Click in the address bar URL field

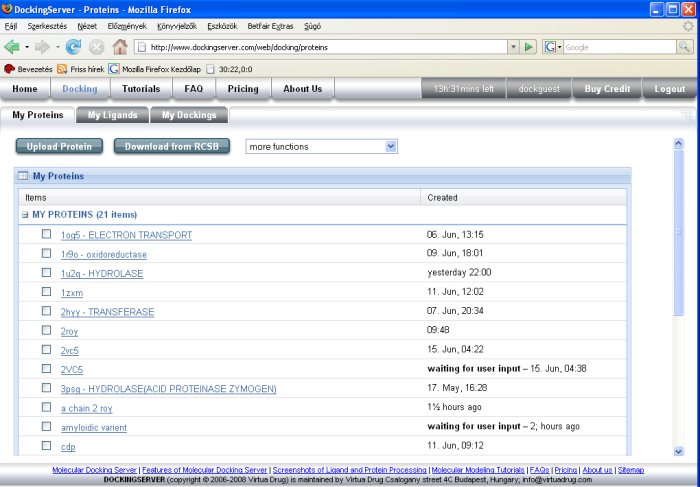[325, 47]
